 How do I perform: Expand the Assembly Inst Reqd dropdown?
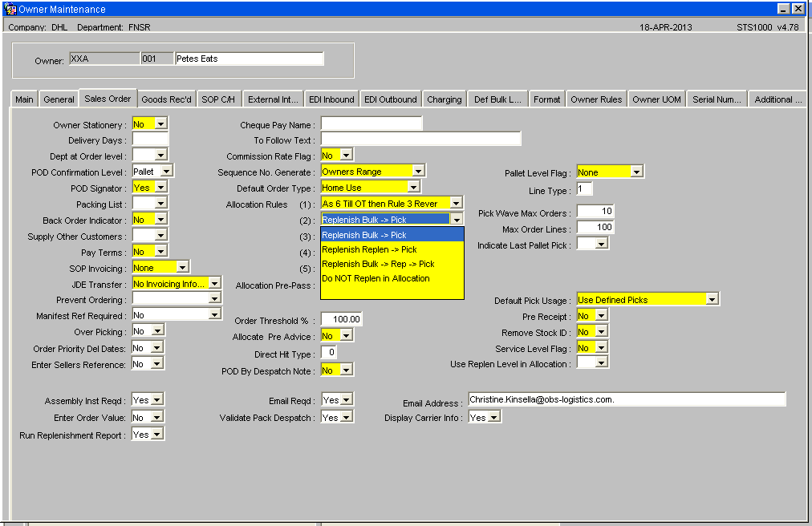tap(157, 399)
